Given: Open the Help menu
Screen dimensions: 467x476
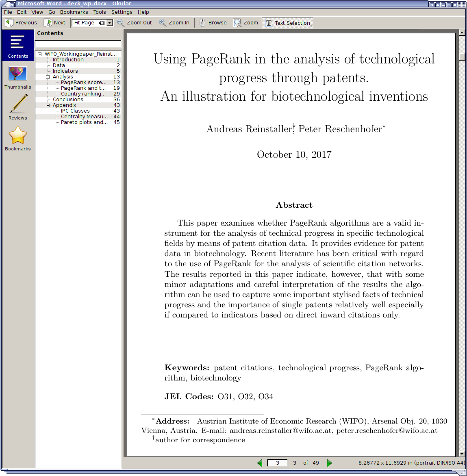Looking at the screenshot, I should coord(143,12).
